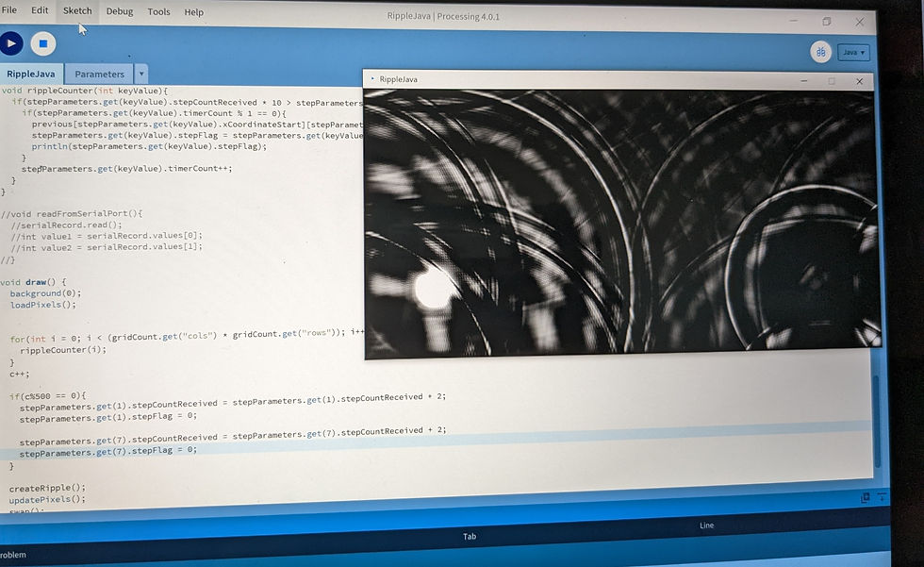
Task: Click the 'if(c%500 == 0){' line
Action: (47, 395)
